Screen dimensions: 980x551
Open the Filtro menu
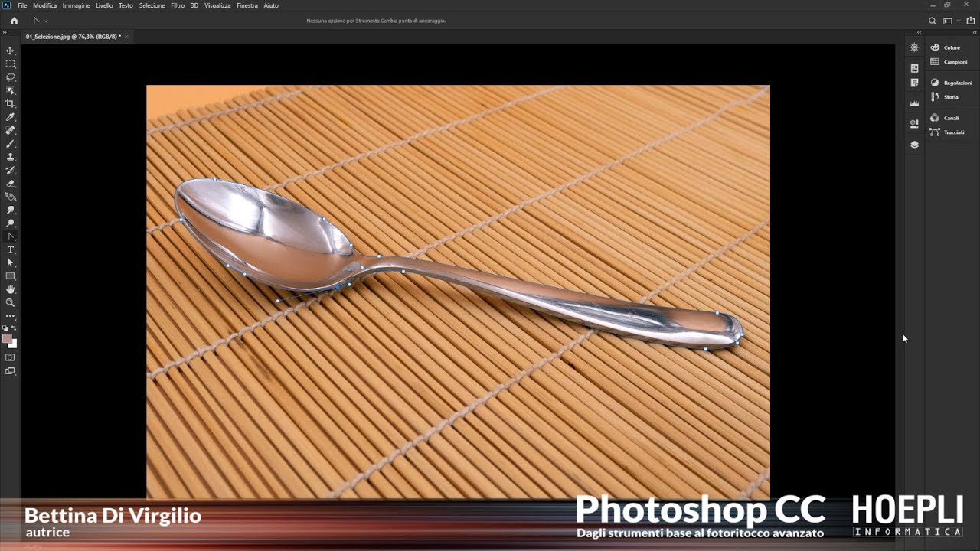(178, 5)
